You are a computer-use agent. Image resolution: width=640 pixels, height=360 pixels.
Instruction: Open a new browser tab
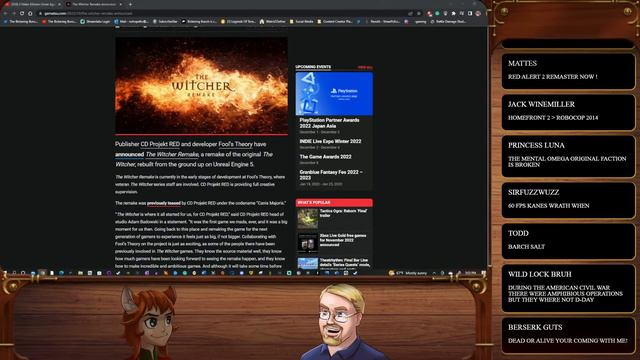(x=130, y=4)
